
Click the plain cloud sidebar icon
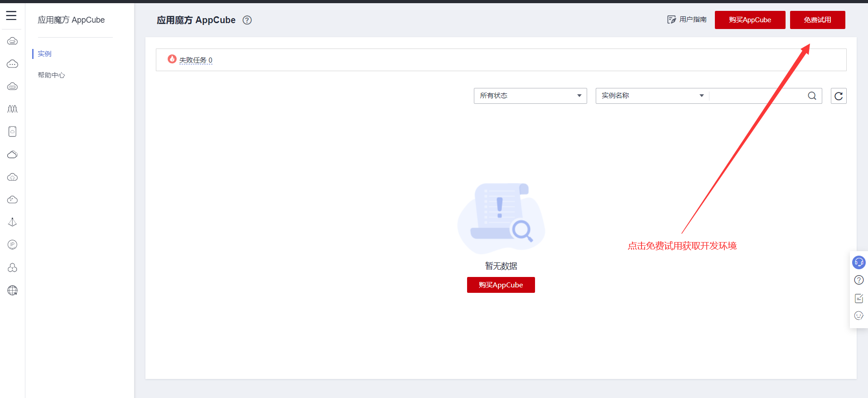click(x=13, y=155)
